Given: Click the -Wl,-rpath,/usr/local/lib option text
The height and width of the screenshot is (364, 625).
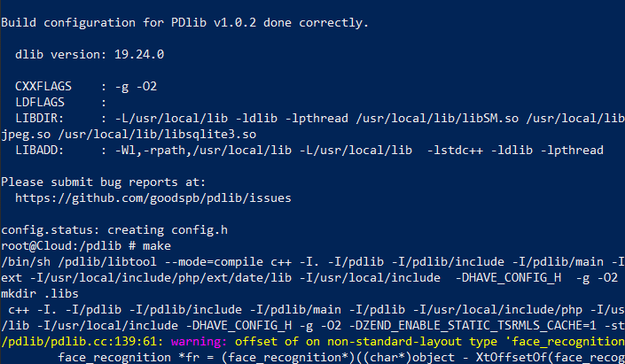Looking at the screenshot, I should click(x=203, y=151).
